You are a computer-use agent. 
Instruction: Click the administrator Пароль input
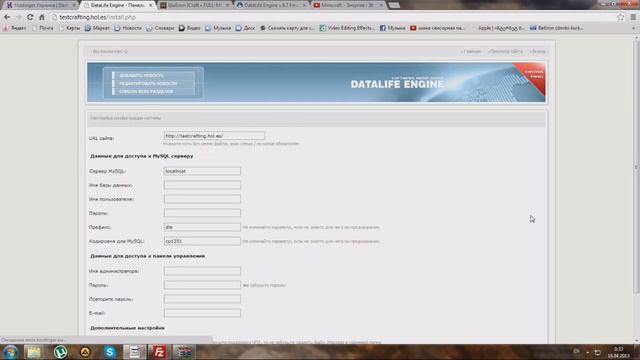pos(202,285)
